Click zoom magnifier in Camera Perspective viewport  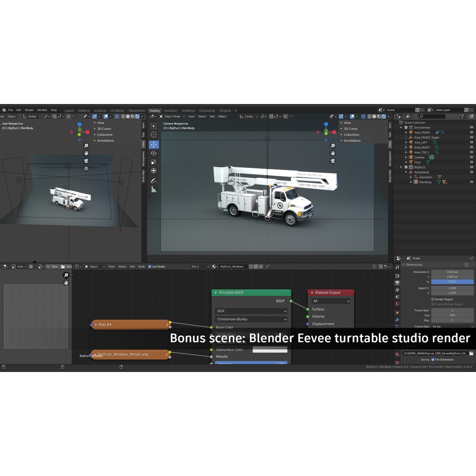[333, 146]
